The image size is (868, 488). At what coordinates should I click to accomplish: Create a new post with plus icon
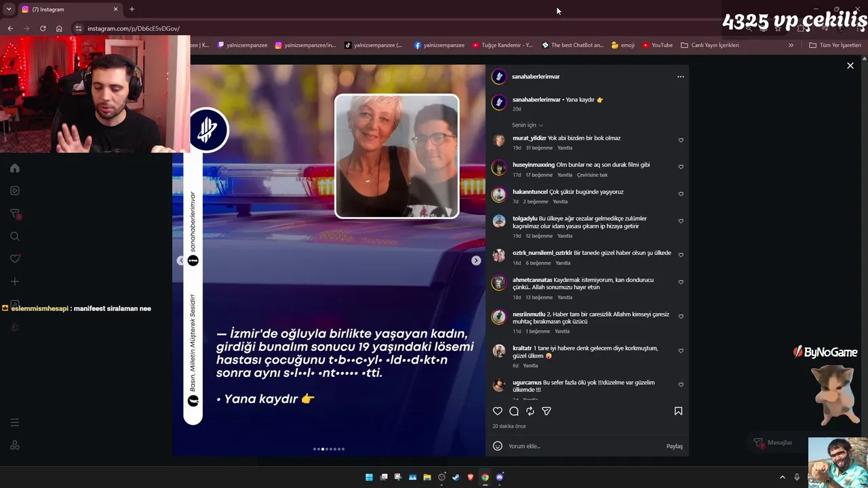pos(15,281)
